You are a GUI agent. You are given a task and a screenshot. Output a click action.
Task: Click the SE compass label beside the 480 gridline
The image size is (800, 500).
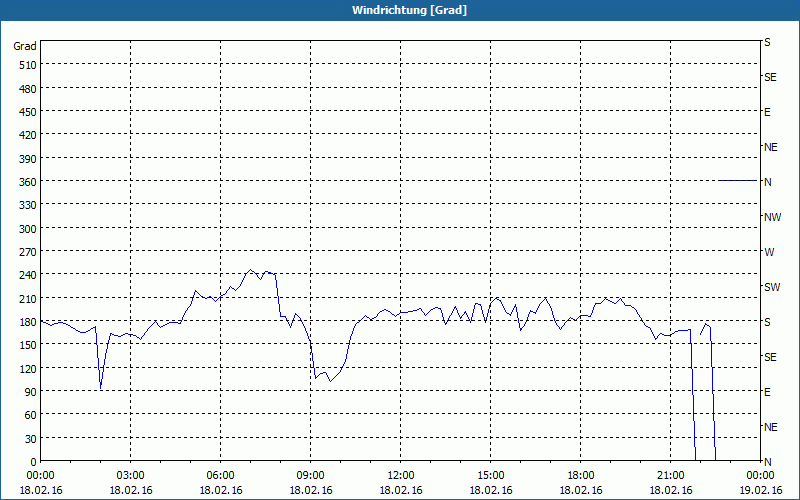[x=770, y=77]
